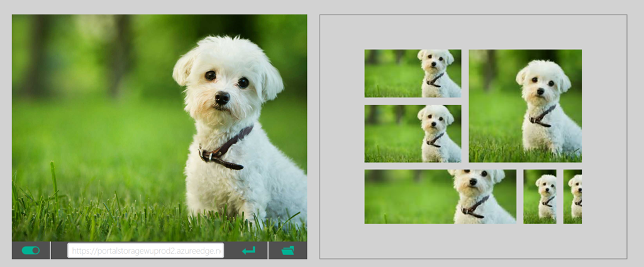Toggle the green switch below the dog photo
The height and width of the screenshot is (267, 644).
pyautogui.click(x=31, y=250)
